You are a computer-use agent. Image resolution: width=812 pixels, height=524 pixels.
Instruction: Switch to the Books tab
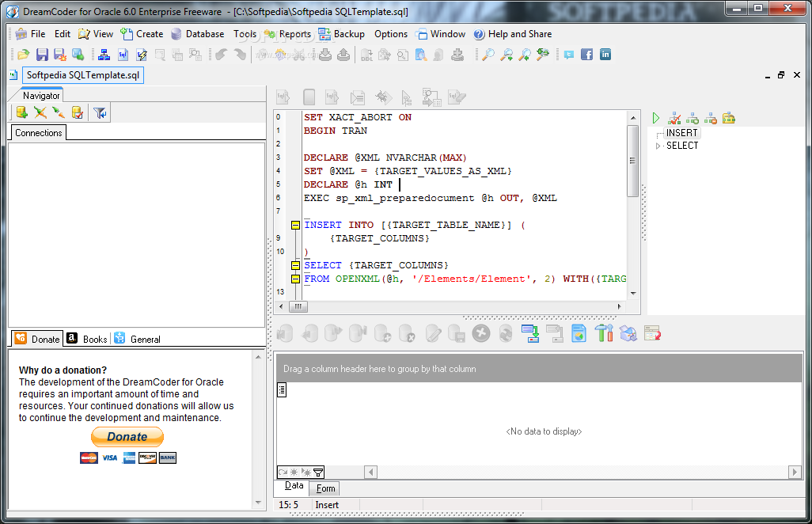[88, 339]
